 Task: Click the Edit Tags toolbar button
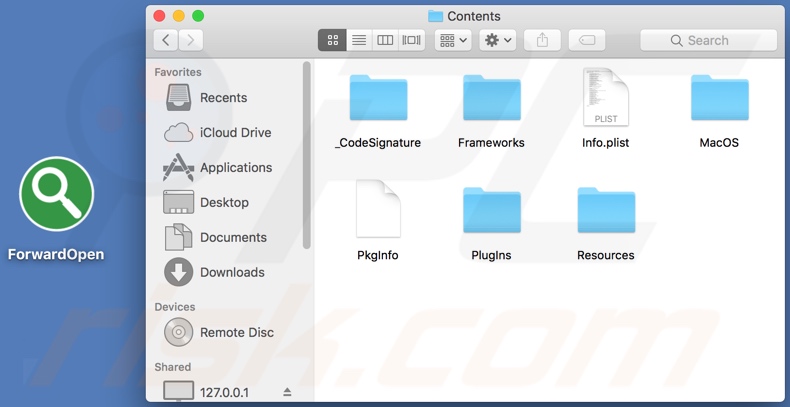tap(587, 40)
